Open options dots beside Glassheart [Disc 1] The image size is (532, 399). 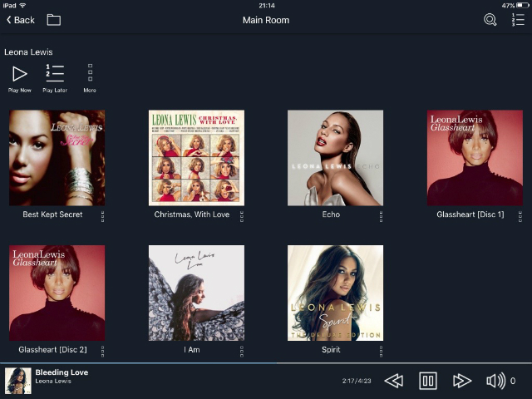click(520, 216)
